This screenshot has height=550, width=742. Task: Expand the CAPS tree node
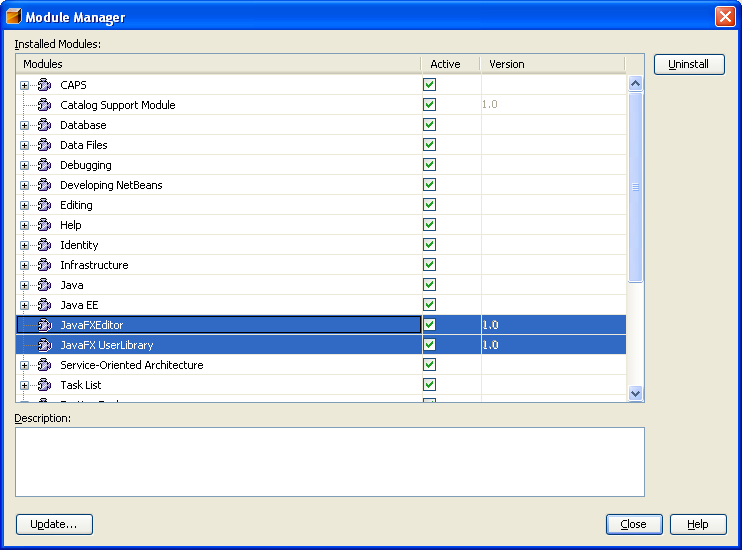[x=24, y=85]
